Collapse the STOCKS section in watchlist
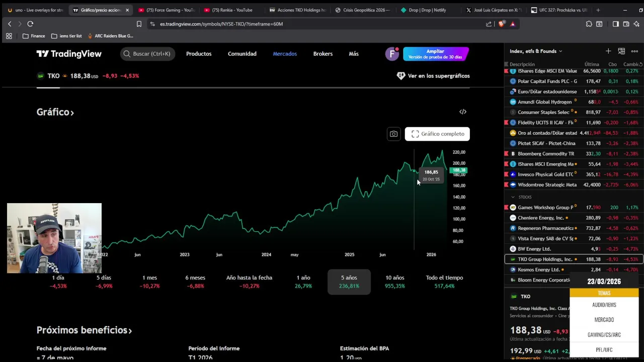644x362 pixels. [513, 197]
